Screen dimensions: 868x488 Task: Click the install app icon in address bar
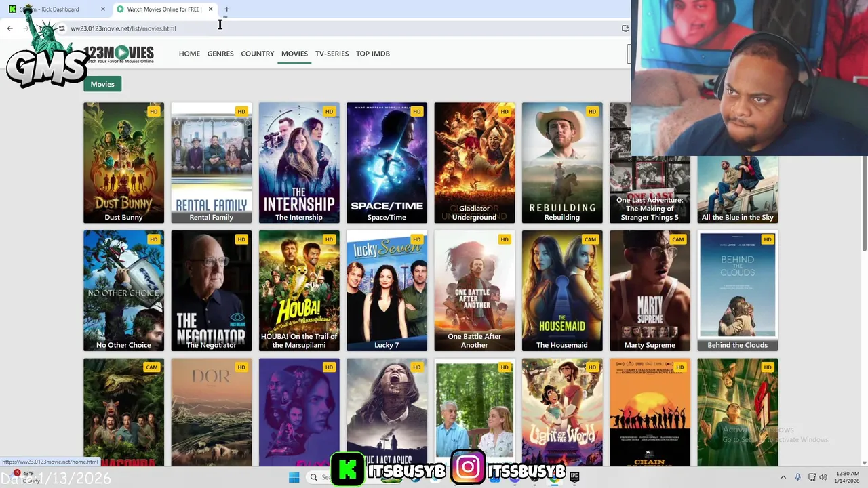[x=625, y=28]
